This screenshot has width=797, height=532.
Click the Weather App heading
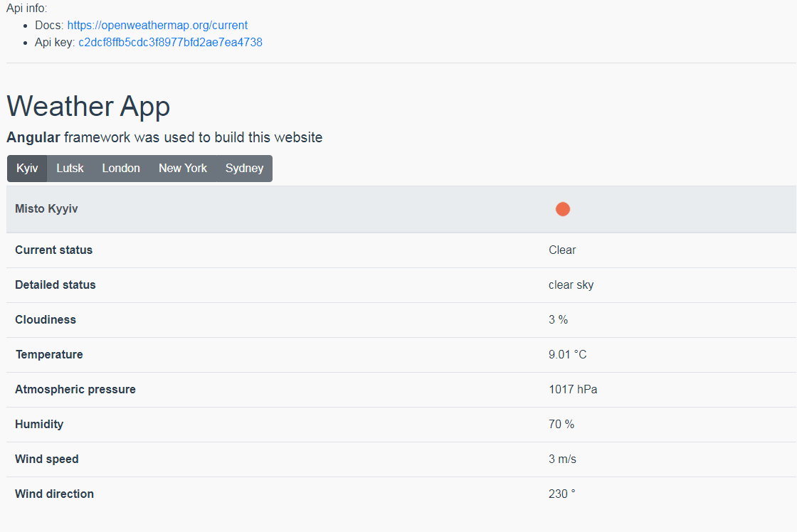(x=88, y=106)
